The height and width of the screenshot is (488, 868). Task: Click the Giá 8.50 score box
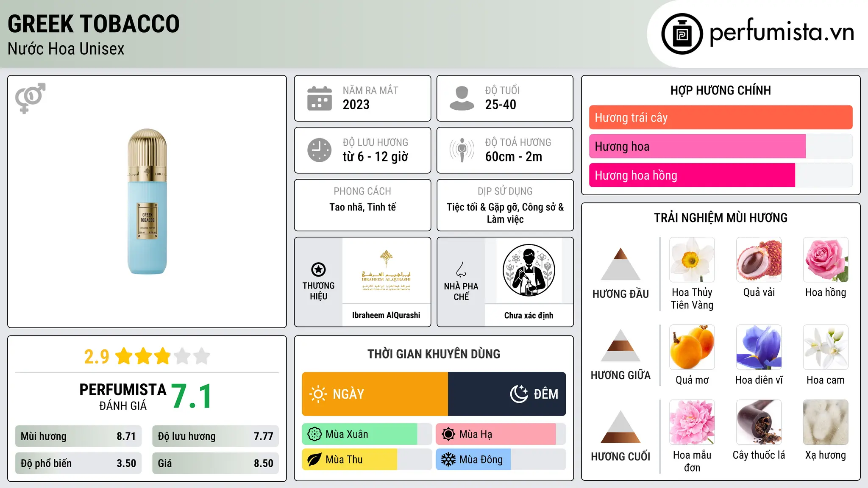[215, 463]
